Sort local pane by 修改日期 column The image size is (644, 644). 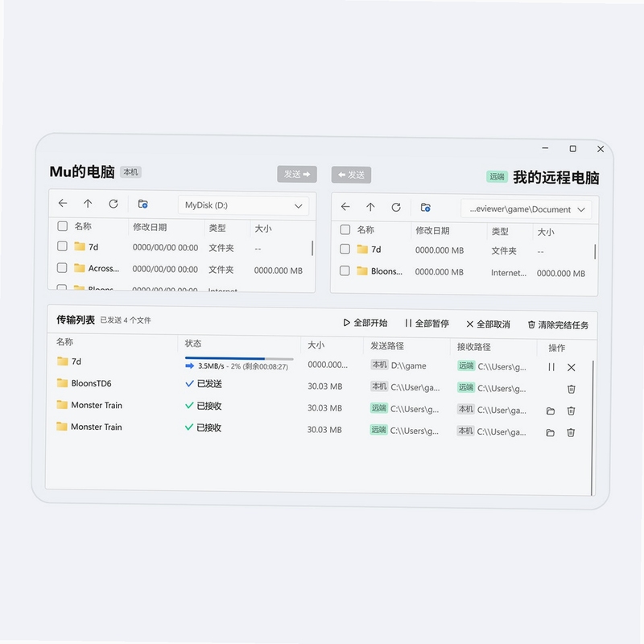(x=150, y=227)
